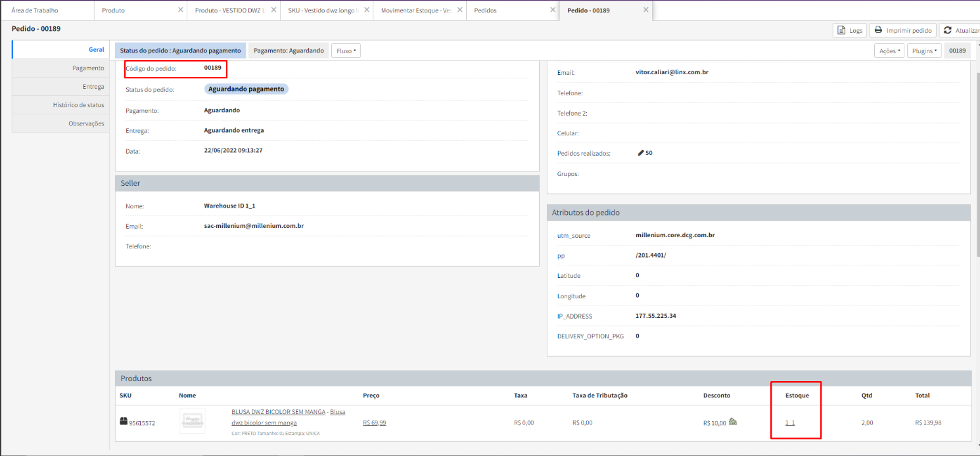Click the box icon beside SKU 95615572
The height and width of the screenshot is (456, 980).
[123, 421]
